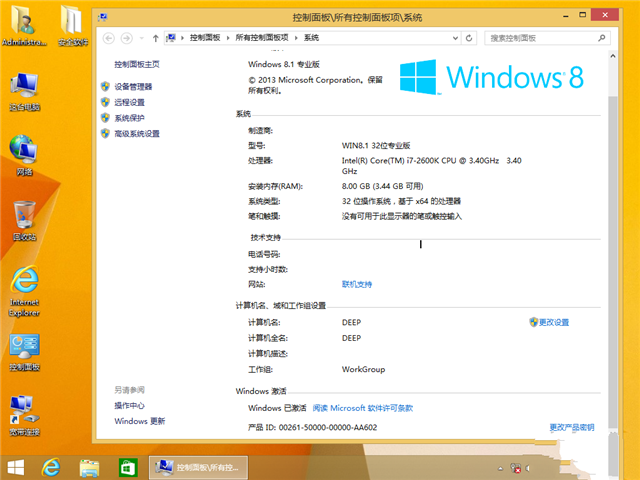640x480 pixels.
Task: Open the 回收站 recycle bin
Action: click(x=24, y=221)
